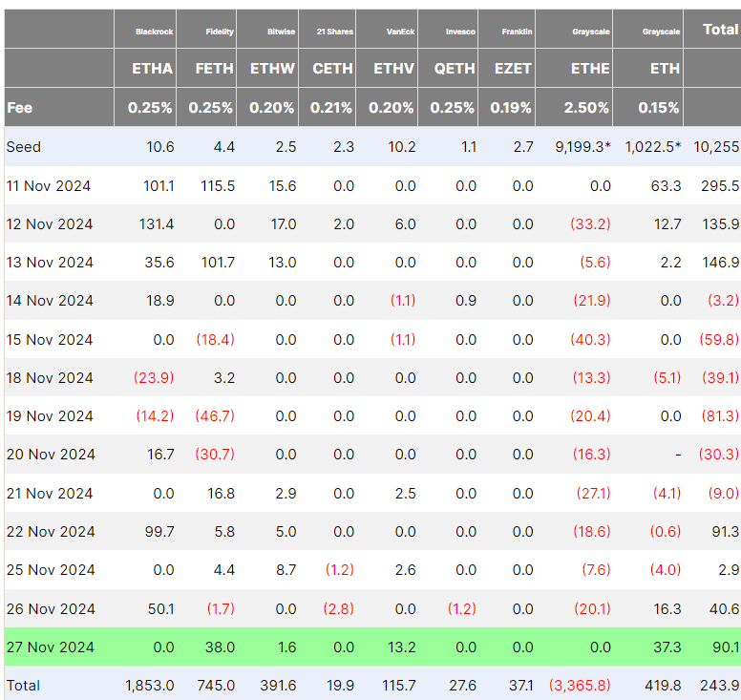This screenshot has height=700, width=741.
Task: Click the (23.9) ETHA outflow on 18 Nov
Action: tap(154, 378)
